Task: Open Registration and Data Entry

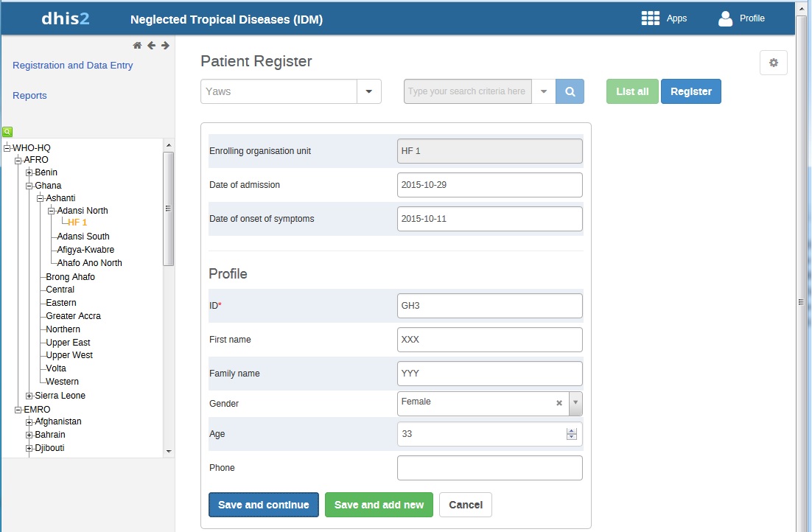Action: (73, 65)
